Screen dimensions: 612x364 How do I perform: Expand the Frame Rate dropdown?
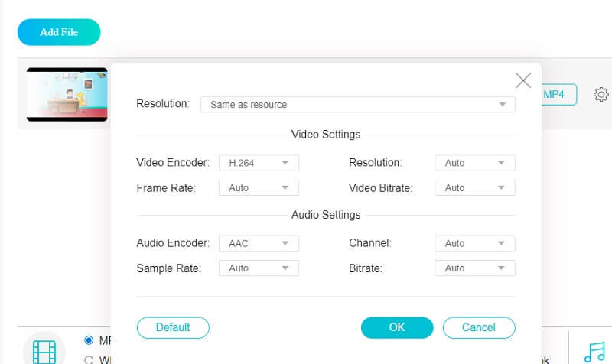259,187
